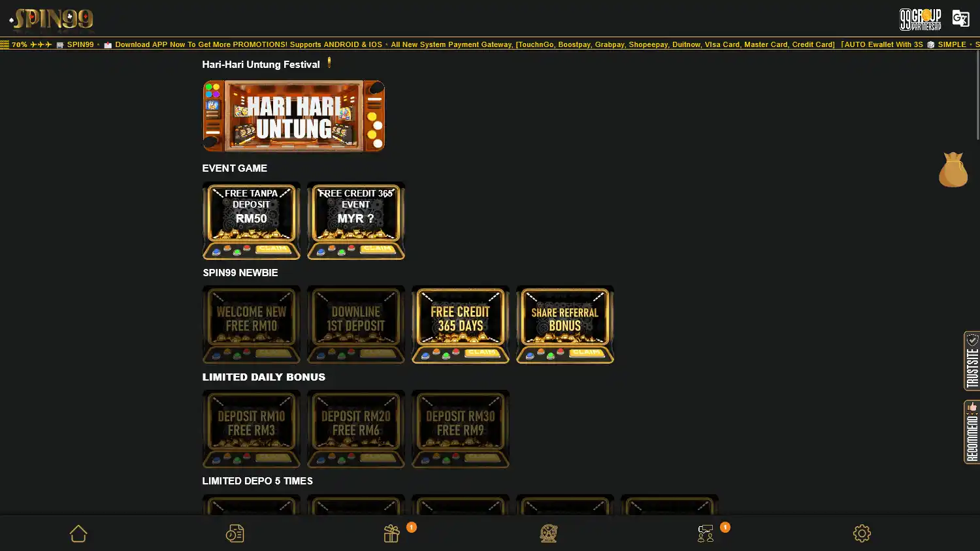980x551 pixels.
Task: Open Deposit RM10 Free RM3 card
Action: pyautogui.click(x=252, y=429)
